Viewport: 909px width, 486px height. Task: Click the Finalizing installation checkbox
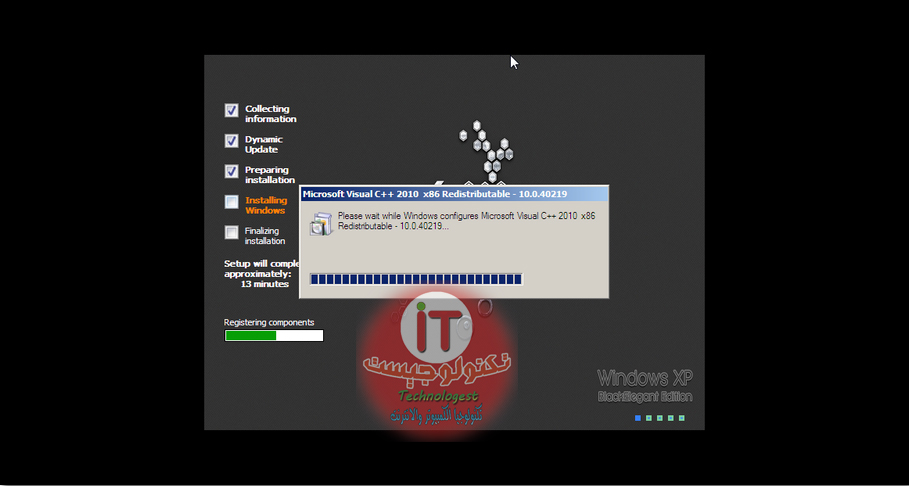coord(231,233)
